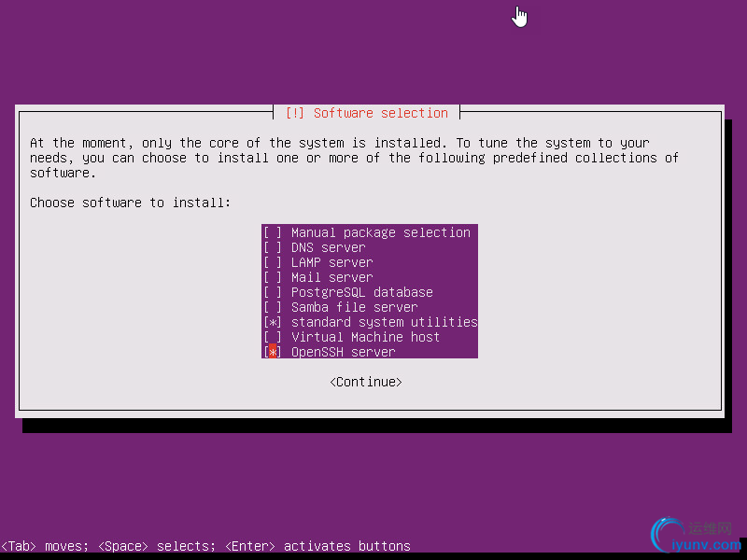Click the 'Virtual Machine host' label text
Viewport: 747px width, 560px height.
365,337
